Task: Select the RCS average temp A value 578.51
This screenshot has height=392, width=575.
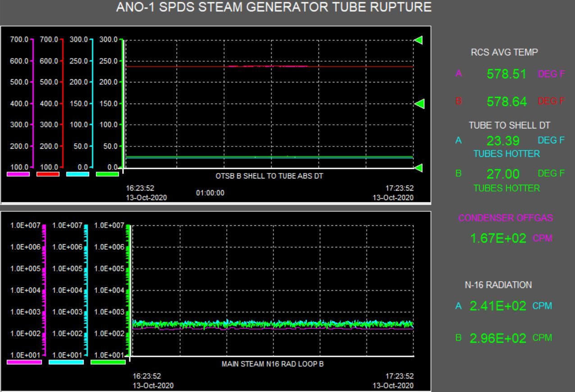Action: (507, 74)
